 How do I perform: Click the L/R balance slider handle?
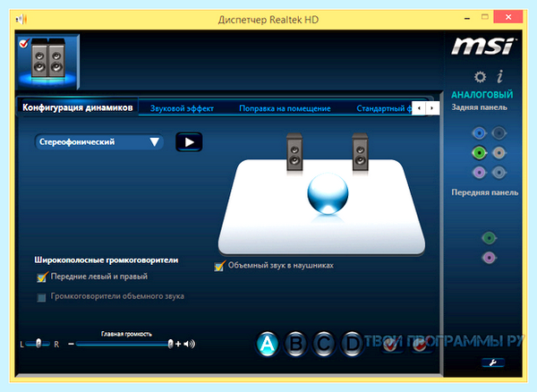pyautogui.click(x=38, y=343)
